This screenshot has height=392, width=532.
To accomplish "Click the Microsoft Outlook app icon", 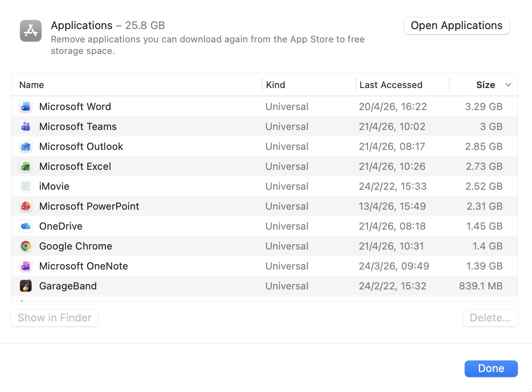I will pos(26,147).
